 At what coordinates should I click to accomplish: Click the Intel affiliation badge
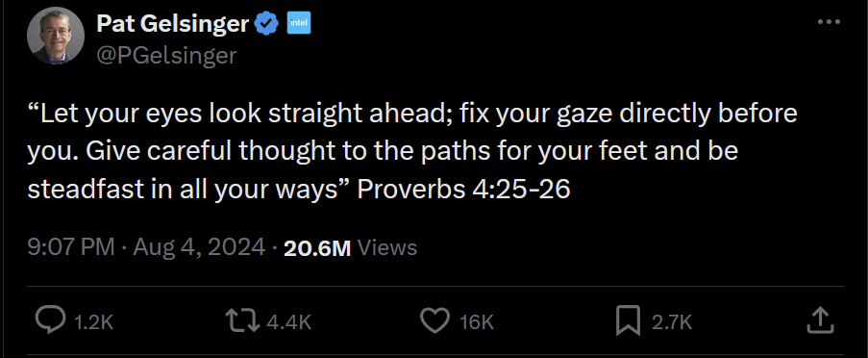299,24
